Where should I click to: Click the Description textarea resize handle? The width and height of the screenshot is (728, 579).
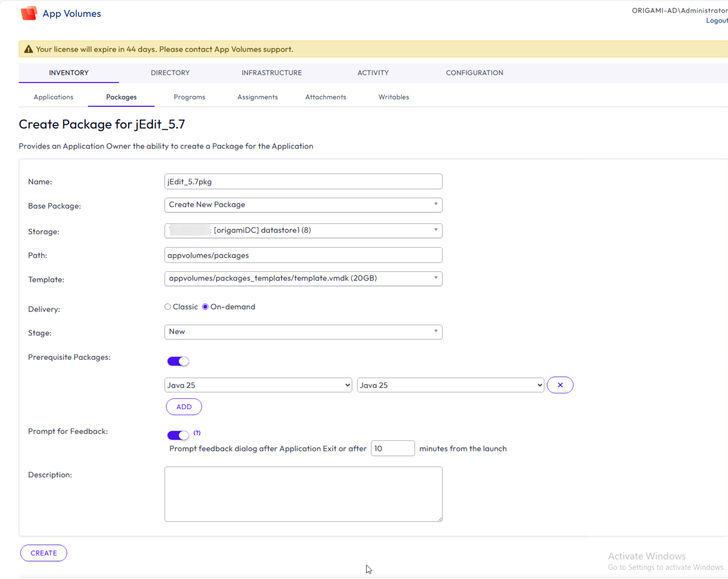coord(440,519)
